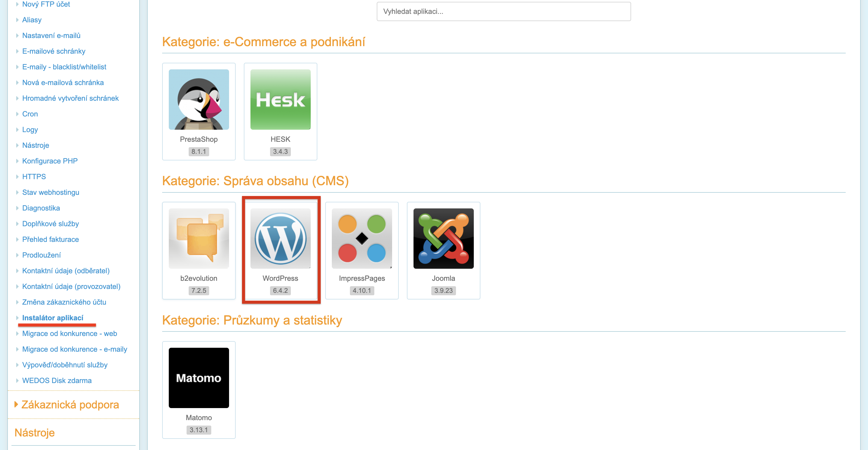The width and height of the screenshot is (868, 450).
Task: Create Nová e-mailová schránka
Action: point(63,83)
